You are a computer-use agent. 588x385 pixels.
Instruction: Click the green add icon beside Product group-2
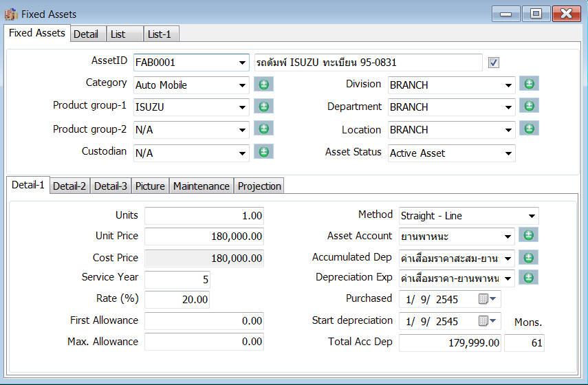pyautogui.click(x=263, y=128)
